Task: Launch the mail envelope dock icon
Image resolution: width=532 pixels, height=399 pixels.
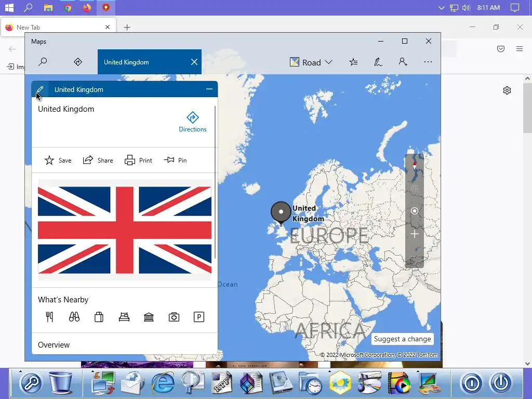Action: click(x=132, y=383)
